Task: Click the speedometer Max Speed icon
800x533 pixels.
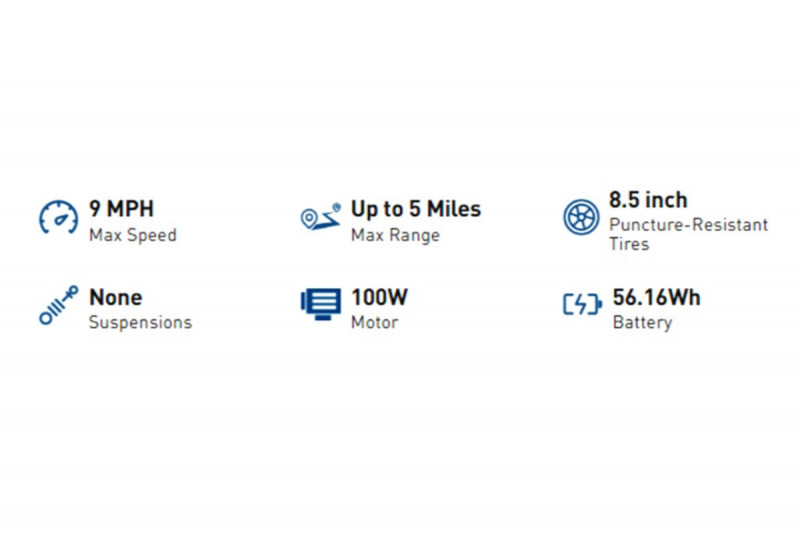Action: point(58,217)
